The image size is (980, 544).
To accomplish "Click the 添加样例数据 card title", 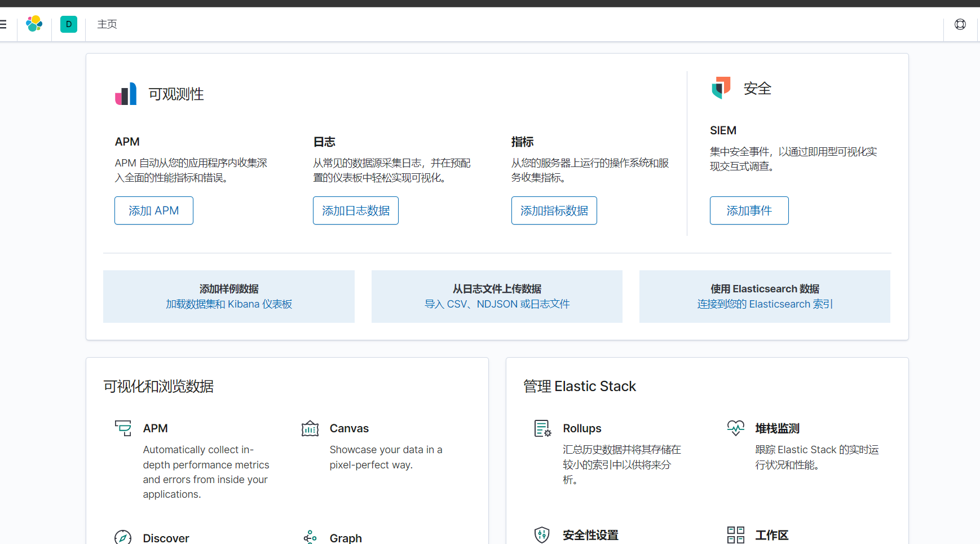I will (x=229, y=289).
